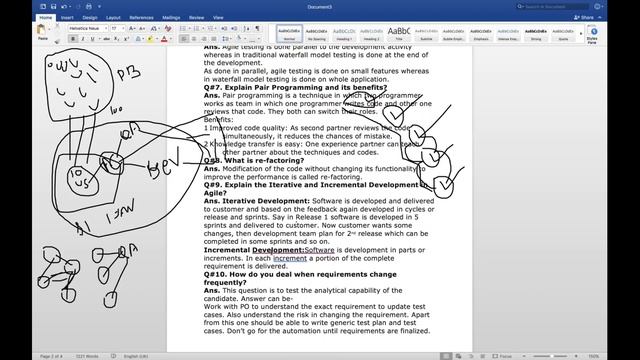640x360 pixels.
Task: Pick text highlight color
Action: pyautogui.click(x=149, y=39)
